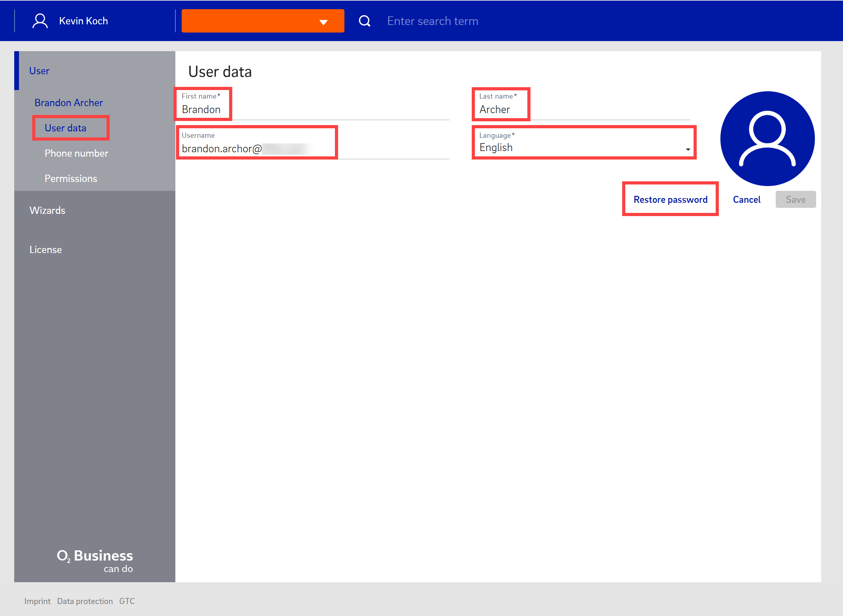
Task: Open the Wizards menu item
Action: pyautogui.click(x=47, y=210)
